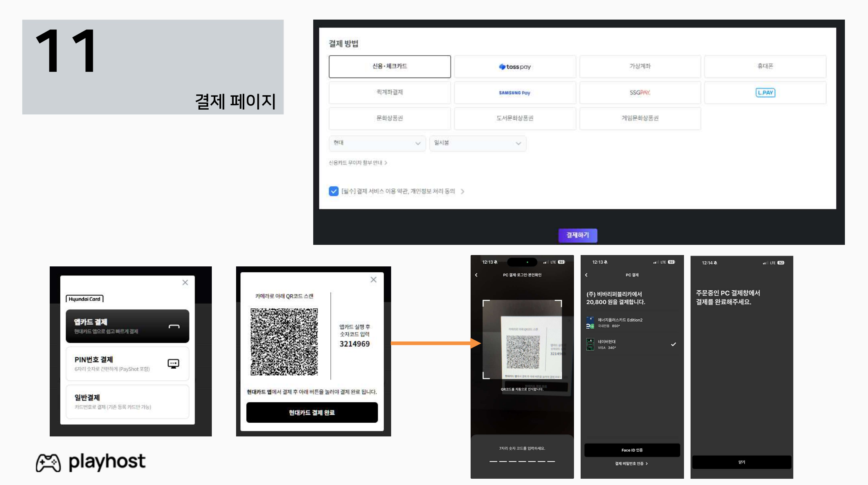Select the SSGPAY payment option
Viewport: 868px width, 485px height.
tap(640, 93)
